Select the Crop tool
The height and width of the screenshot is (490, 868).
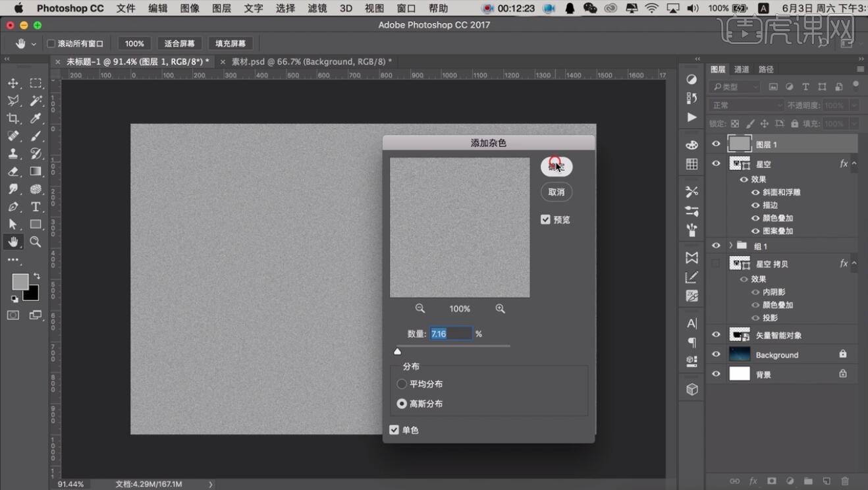(x=13, y=119)
